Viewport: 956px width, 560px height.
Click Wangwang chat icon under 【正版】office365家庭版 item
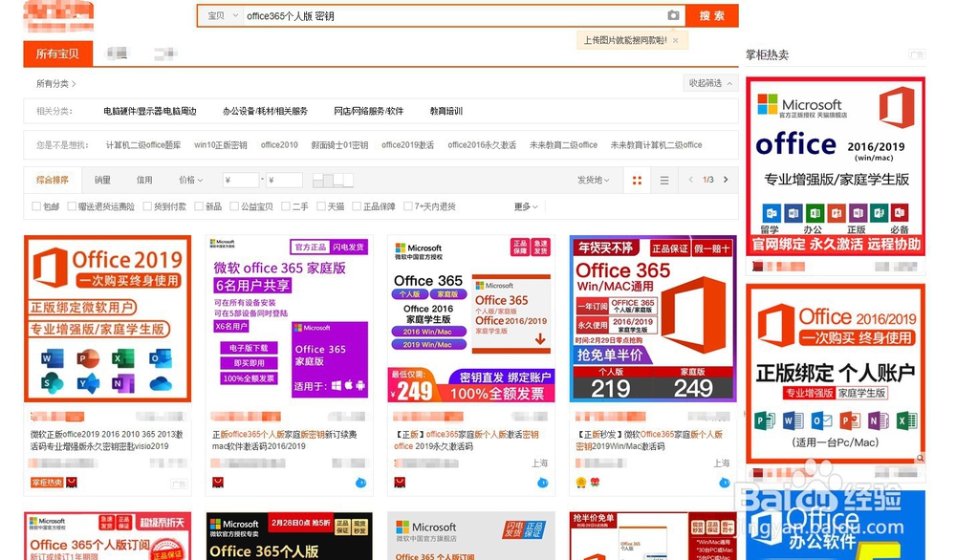[543, 483]
